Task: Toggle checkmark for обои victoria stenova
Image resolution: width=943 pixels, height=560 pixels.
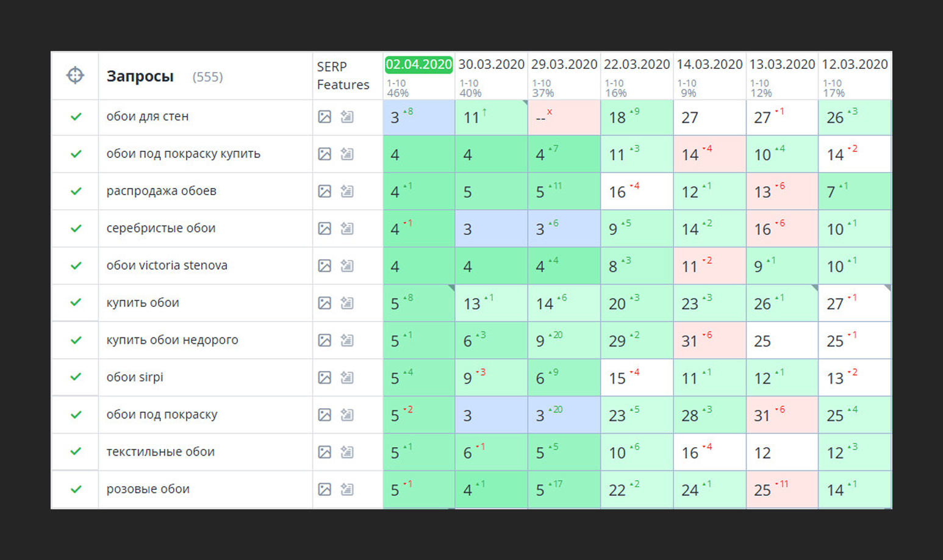Action: pos(76,265)
